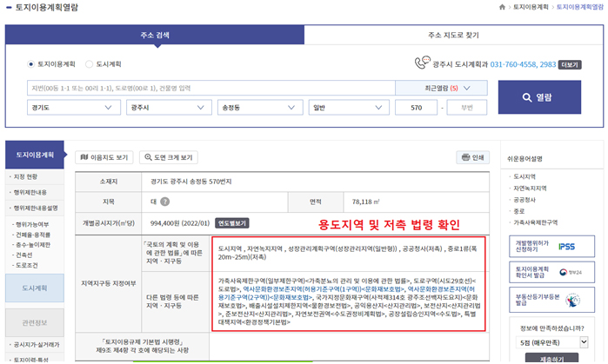Click the area value 78,118 ㎡
608x364 pixels.
click(365, 202)
